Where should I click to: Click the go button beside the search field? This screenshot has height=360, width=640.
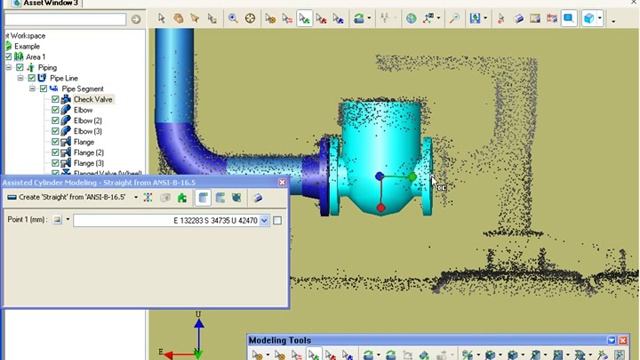[x=136, y=19]
